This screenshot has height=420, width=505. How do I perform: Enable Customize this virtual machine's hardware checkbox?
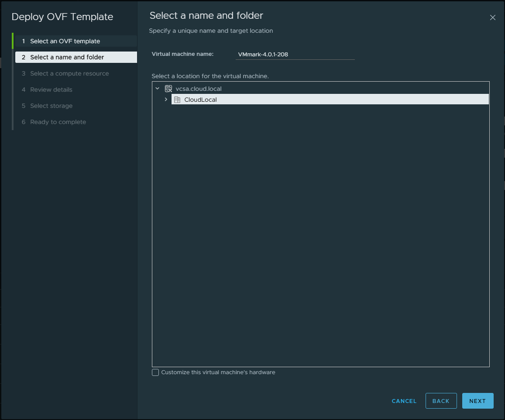click(155, 372)
